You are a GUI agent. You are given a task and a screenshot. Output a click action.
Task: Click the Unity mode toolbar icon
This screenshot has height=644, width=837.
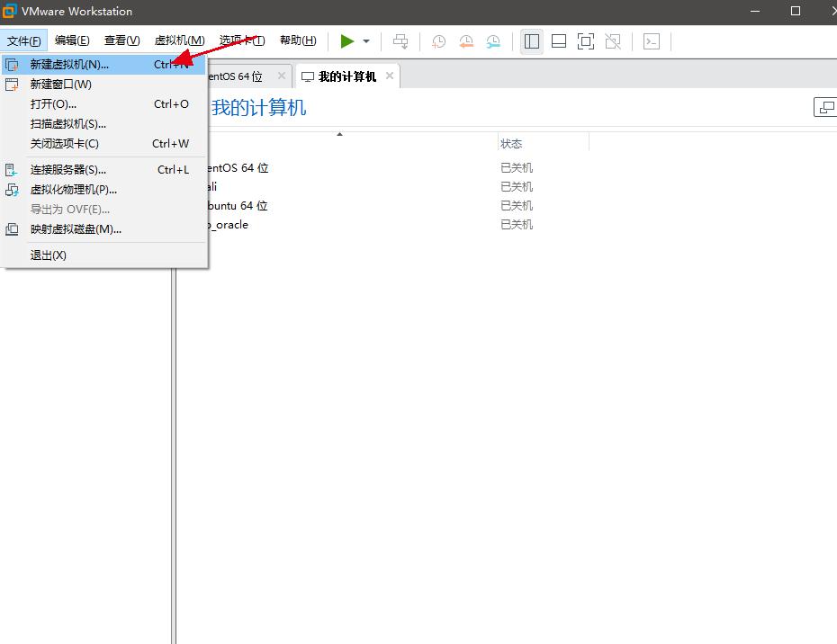[x=613, y=41]
